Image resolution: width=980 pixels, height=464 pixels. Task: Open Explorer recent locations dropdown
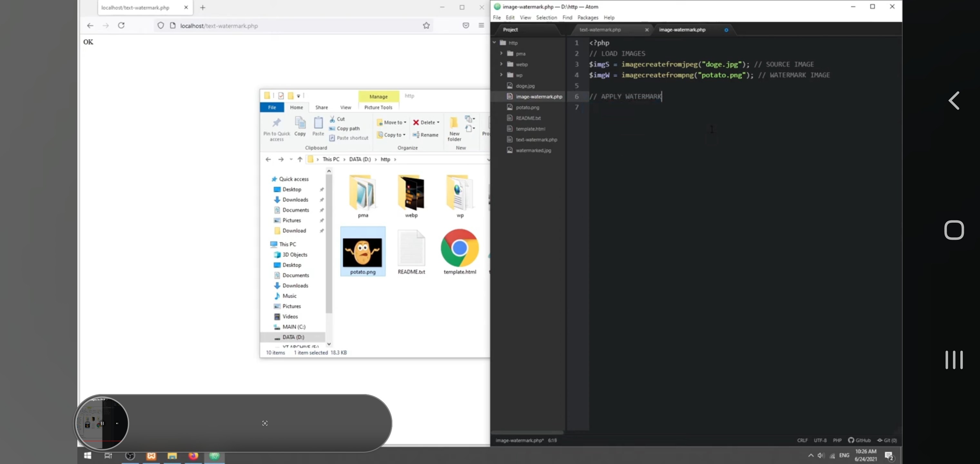pos(291,159)
